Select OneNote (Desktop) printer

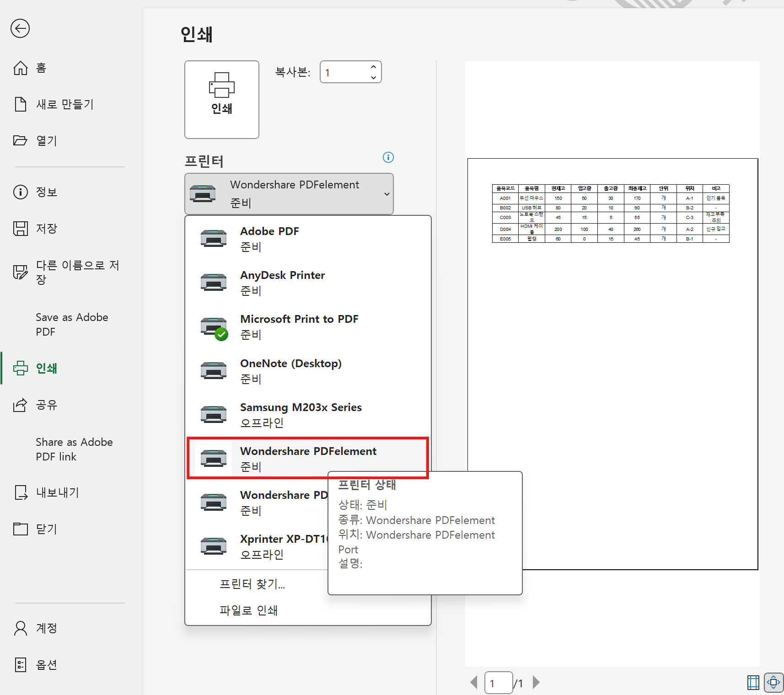tap(308, 371)
